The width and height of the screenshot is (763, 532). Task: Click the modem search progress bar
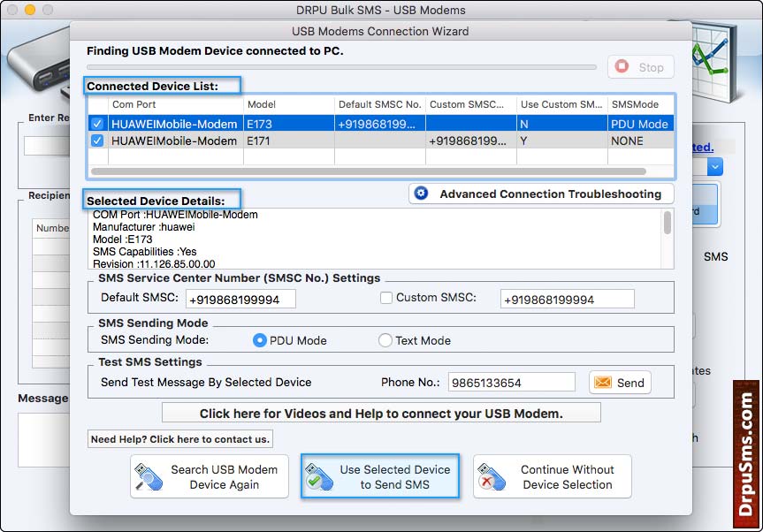[341, 67]
